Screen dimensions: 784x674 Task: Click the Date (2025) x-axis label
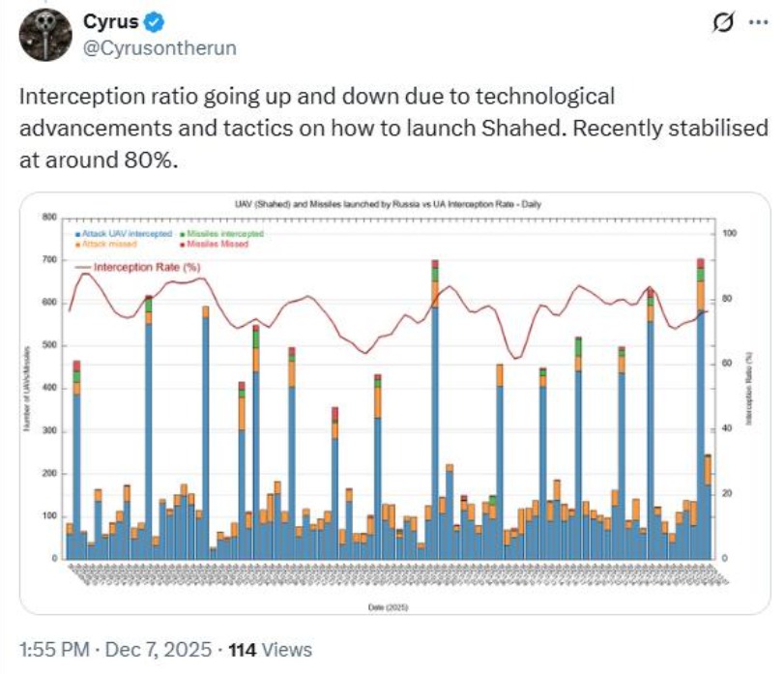pos(392,605)
